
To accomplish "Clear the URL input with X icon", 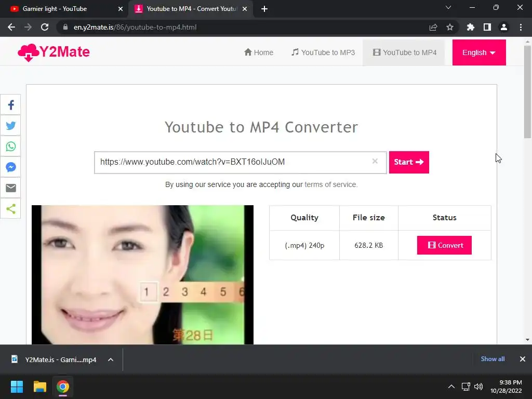I will 375,161.
